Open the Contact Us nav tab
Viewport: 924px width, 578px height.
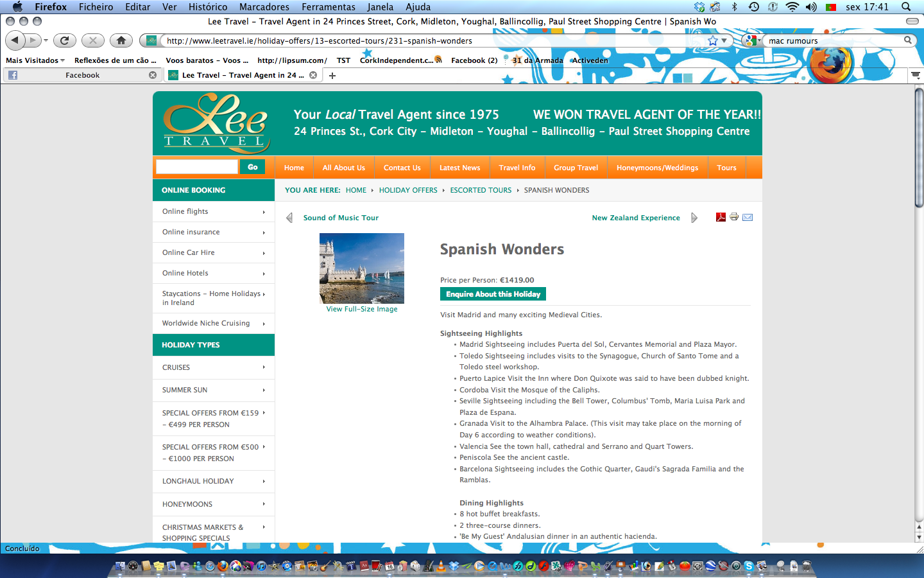tap(402, 168)
